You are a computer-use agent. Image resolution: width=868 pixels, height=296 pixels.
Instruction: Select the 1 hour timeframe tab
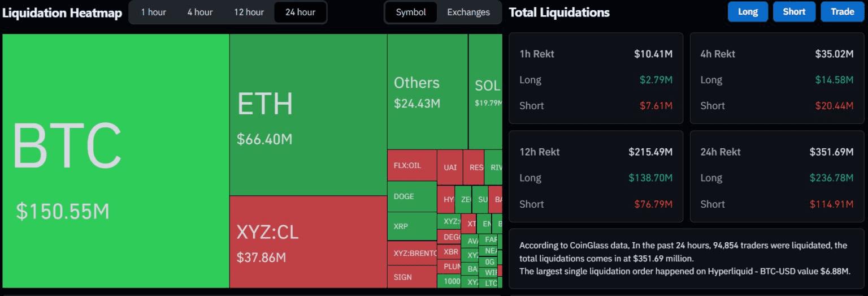(153, 12)
